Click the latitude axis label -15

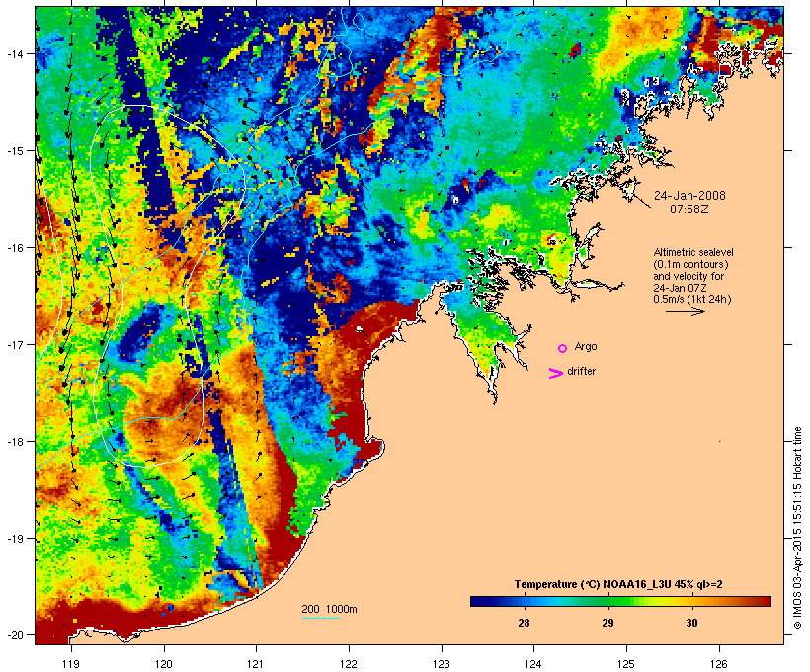[14, 151]
